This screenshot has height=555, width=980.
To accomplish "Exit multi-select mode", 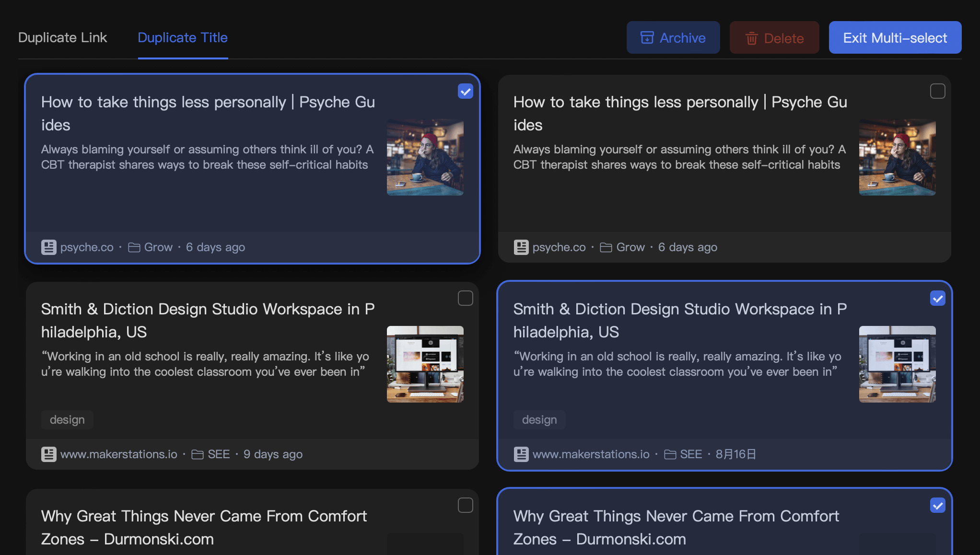I will tap(895, 37).
